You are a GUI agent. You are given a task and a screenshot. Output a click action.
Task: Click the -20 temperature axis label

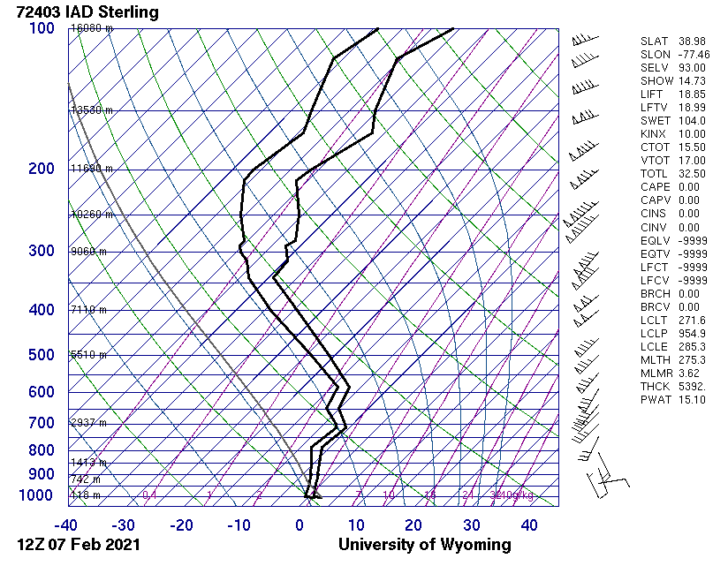(x=181, y=525)
